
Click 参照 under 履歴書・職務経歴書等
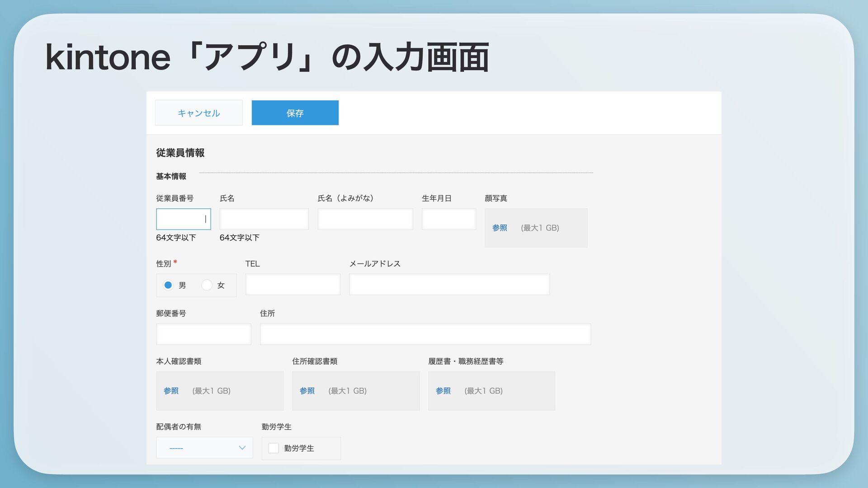(x=443, y=391)
